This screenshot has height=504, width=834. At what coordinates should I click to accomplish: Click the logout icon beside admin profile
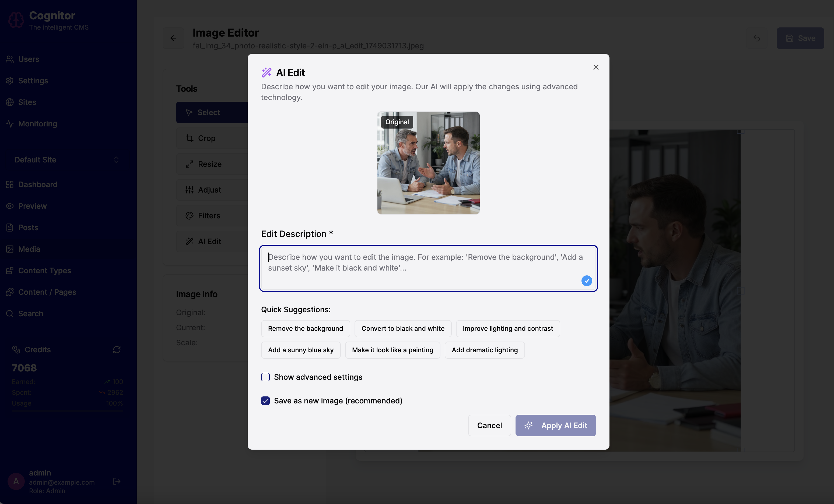(117, 481)
